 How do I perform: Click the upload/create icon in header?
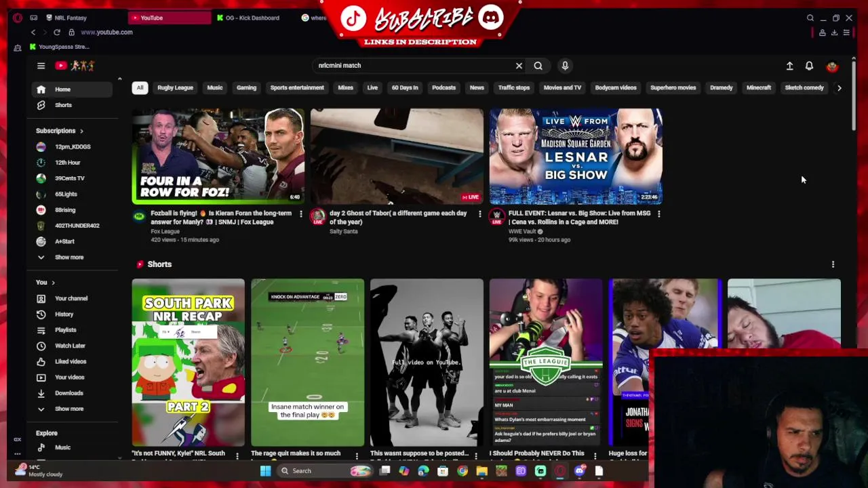pos(789,66)
